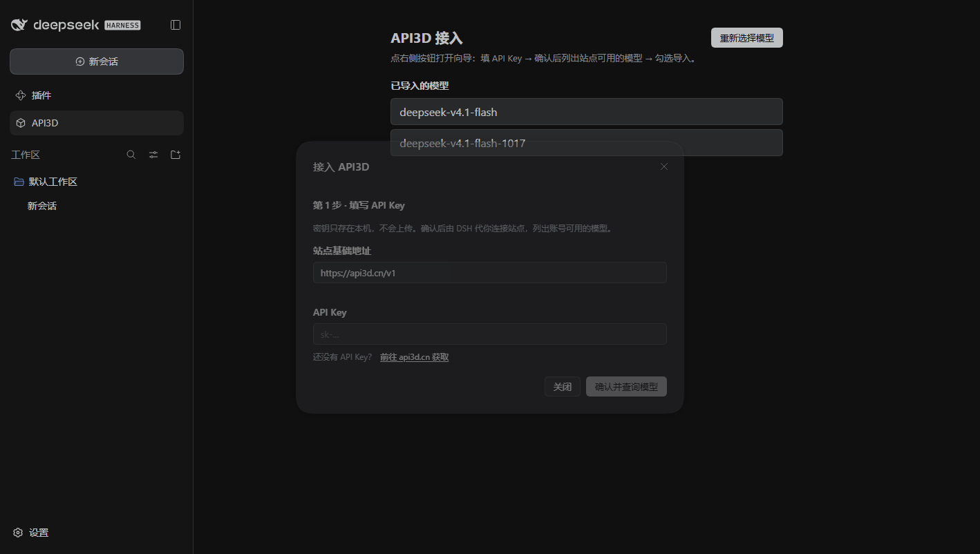The width and height of the screenshot is (980, 554).
Task: Click the API Key input field
Action: point(489,334)
